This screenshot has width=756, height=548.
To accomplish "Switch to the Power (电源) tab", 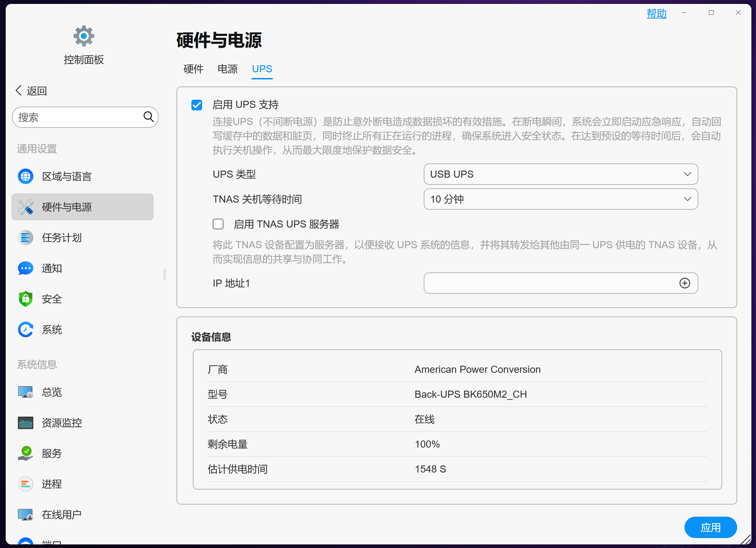I will tap(228, 69).
